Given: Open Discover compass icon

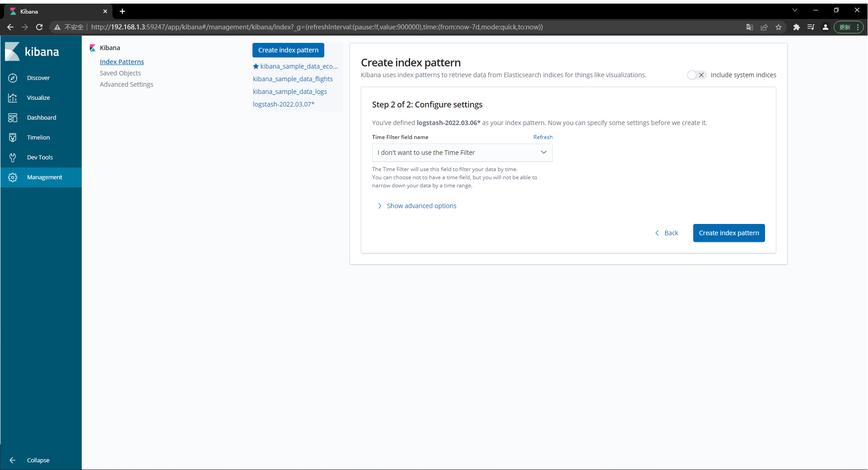Looking at the screenshot, I should coord(13,78).
